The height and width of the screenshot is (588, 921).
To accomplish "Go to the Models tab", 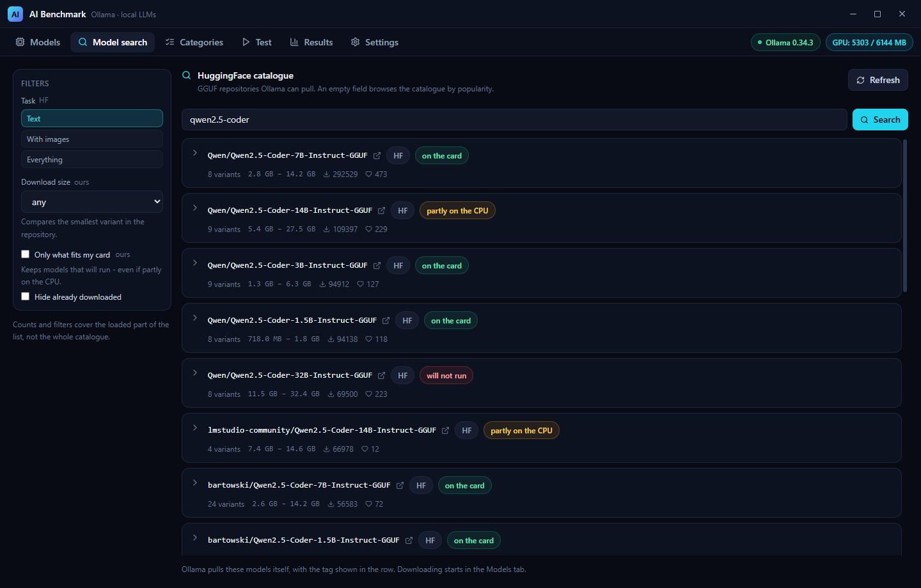I will pyautogui.click(x=37, y=42).
